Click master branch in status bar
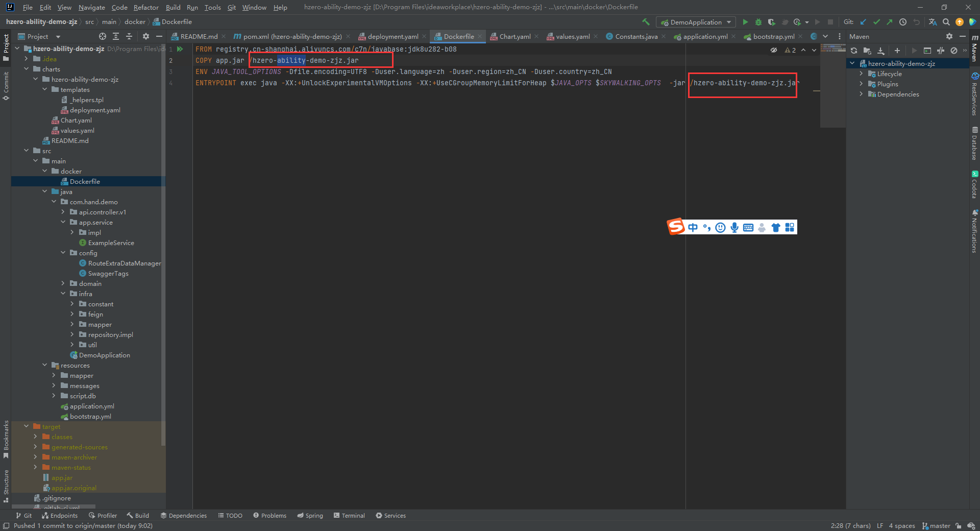The width and height of the screenshot is (980, 531). [x=936, y=526]
